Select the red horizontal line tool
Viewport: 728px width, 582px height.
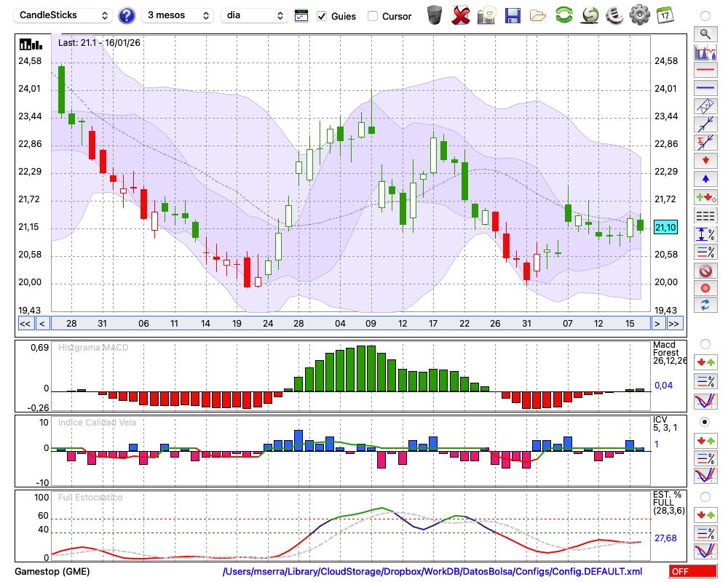pos(705,71)
